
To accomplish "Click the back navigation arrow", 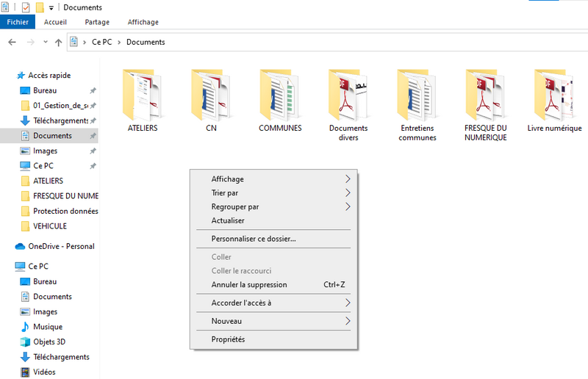I will pos(12,43).
